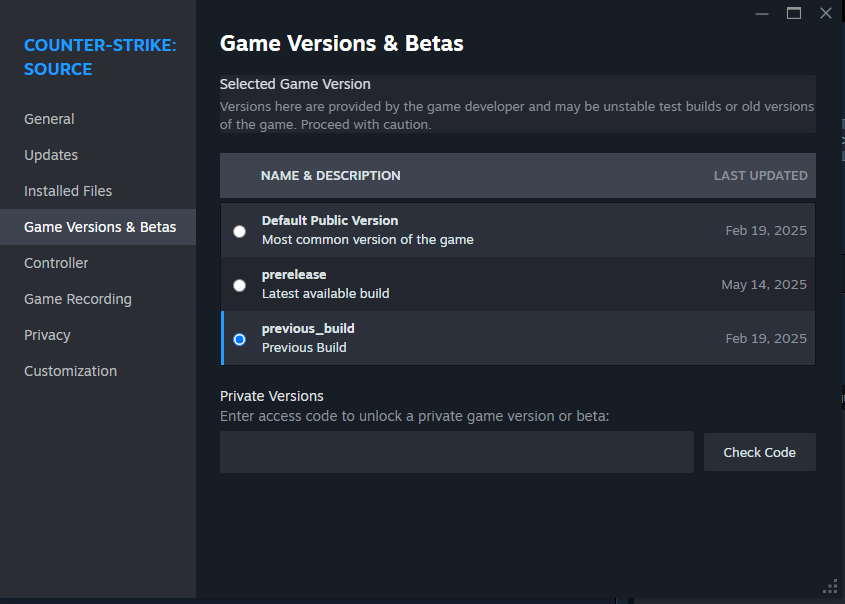845x604 pixels.
Task: Click the LAST UPDATED column header
Action: (760, 176)
